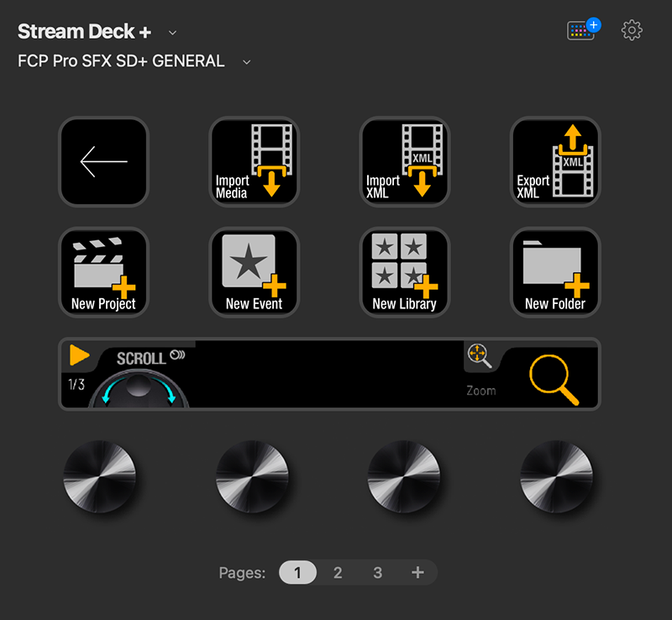The height and width of the screenshot is (620, 672).
Task: Click the Export XML key
Action: point(554,161)
